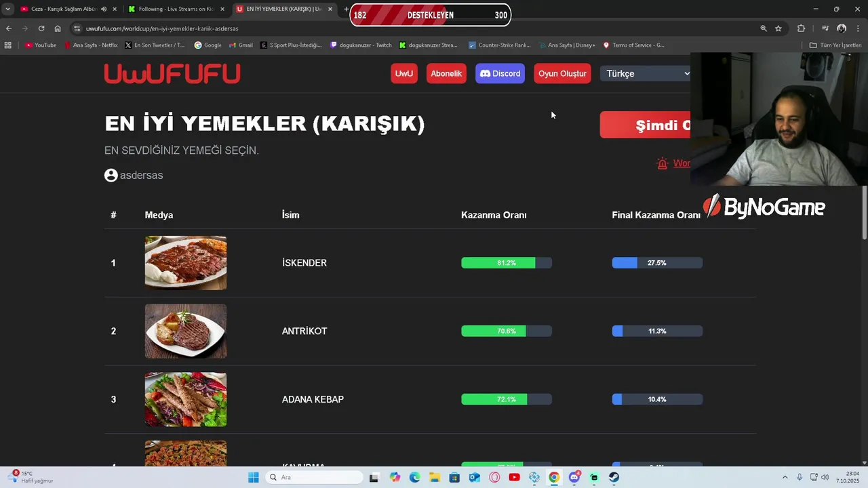Screen dimensions: 868x488
Task: Reload the page
Action: coord(41,28)
